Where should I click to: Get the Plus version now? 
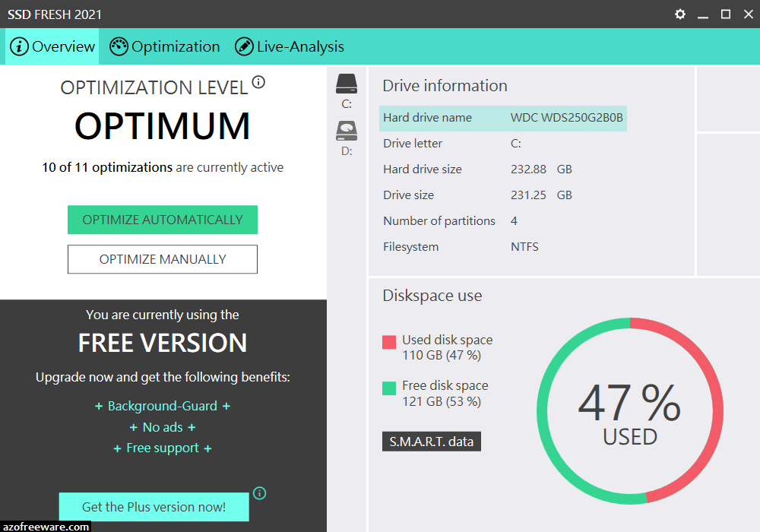pos(154,507)
